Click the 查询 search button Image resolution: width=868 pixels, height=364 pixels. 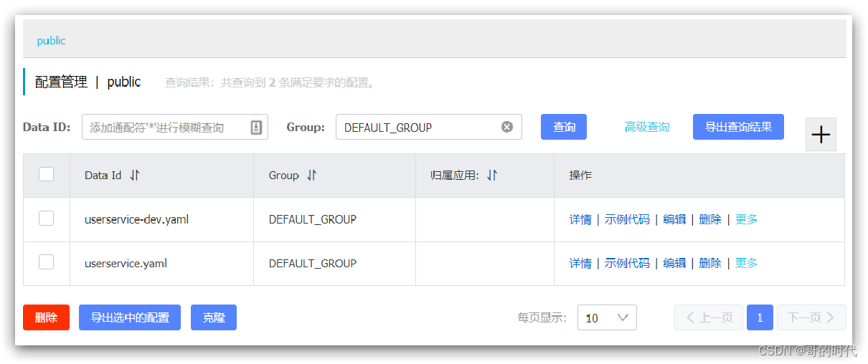(x=564, y=127)
